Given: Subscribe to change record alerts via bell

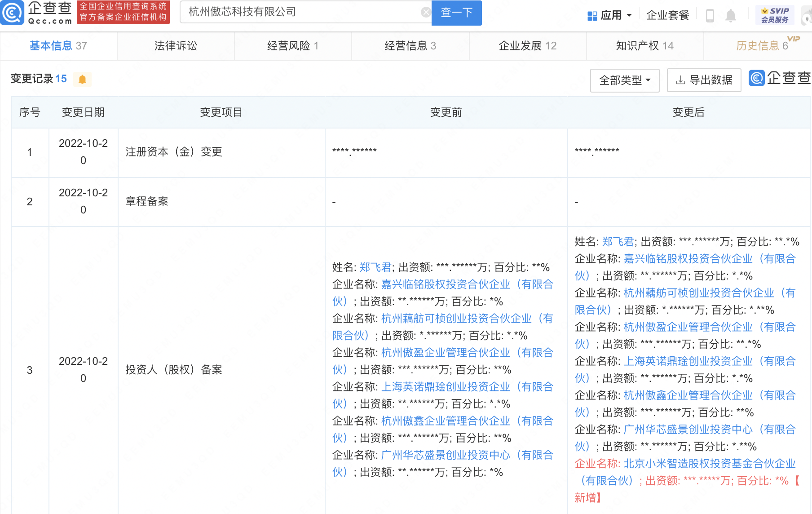Looking at the screenshot, I should tap(82, 80).
